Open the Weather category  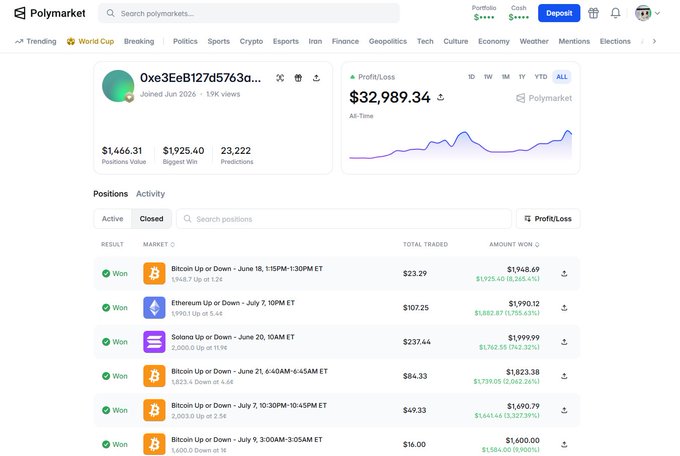pyautogui.click(x=534, y=41)
